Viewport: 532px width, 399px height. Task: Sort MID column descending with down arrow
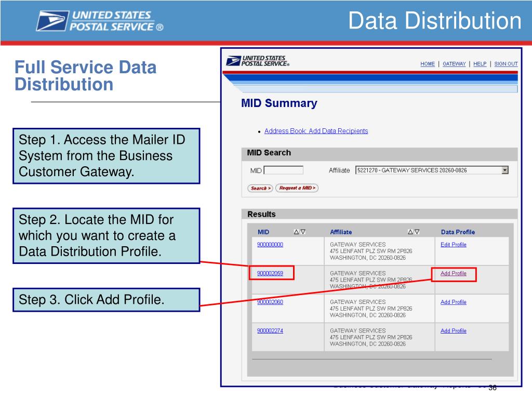click(303, 232)
